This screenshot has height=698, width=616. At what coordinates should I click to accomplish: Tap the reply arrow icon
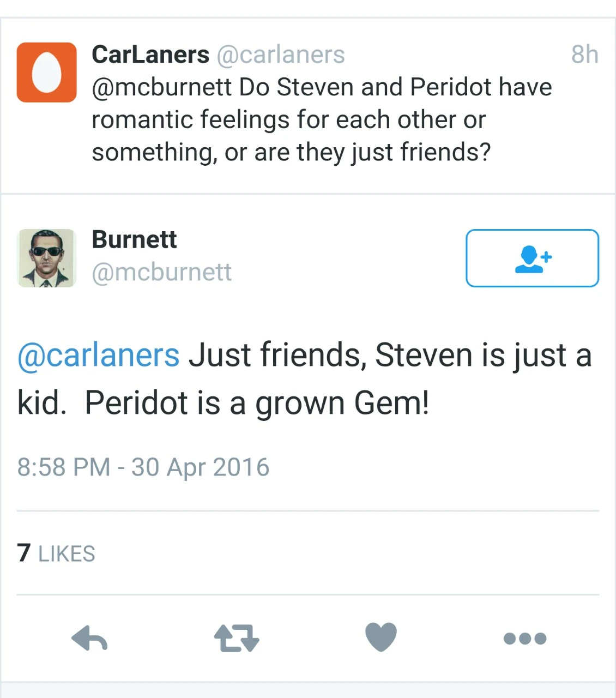point(89,638)
